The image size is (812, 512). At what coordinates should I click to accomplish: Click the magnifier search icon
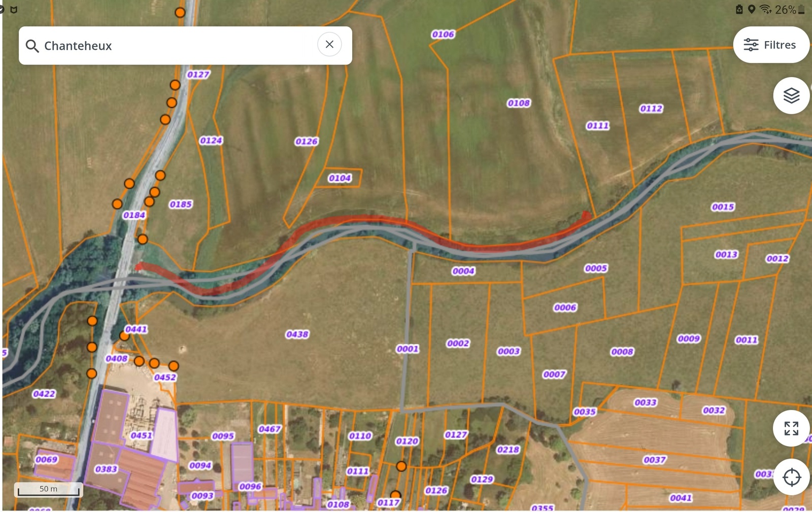(32, 46)
